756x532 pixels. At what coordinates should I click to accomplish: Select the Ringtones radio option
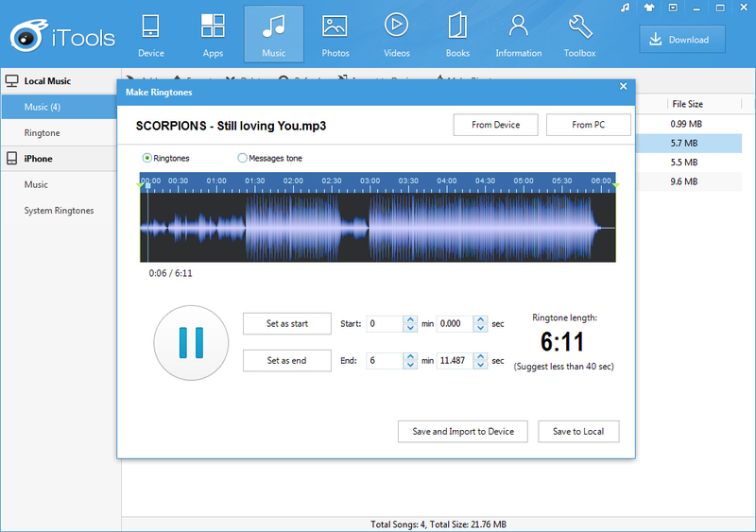click(147, 158)
